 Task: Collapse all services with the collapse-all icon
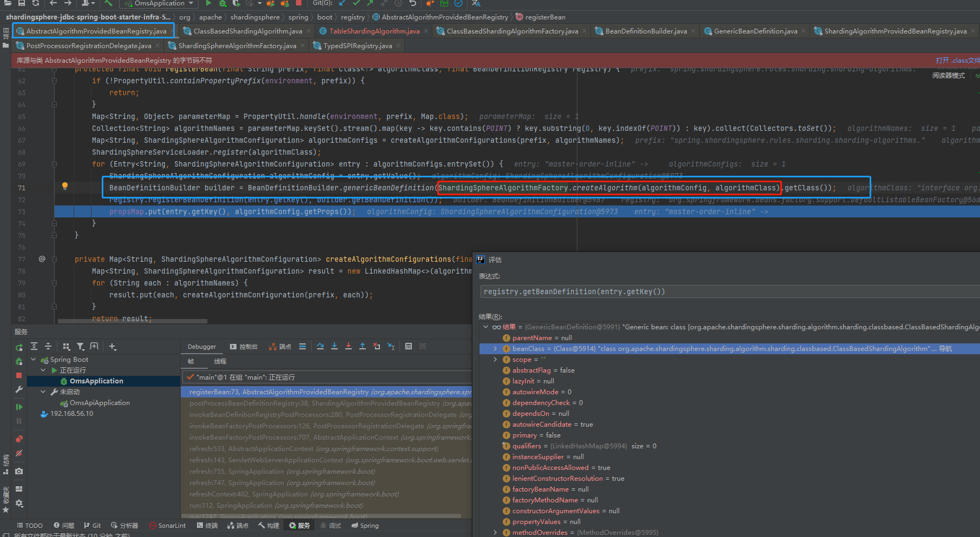(x=48, y=347)
